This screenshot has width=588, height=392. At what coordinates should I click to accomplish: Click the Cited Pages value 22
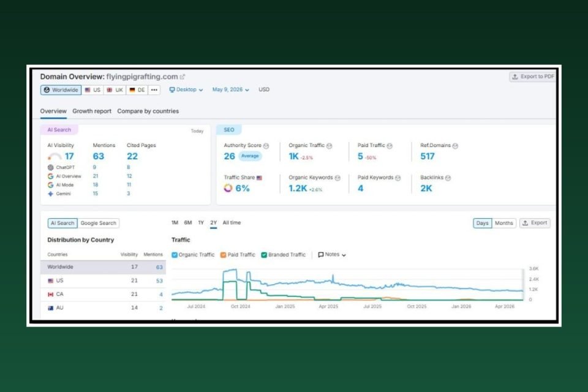pyautogui.click(x=132, y=156)
